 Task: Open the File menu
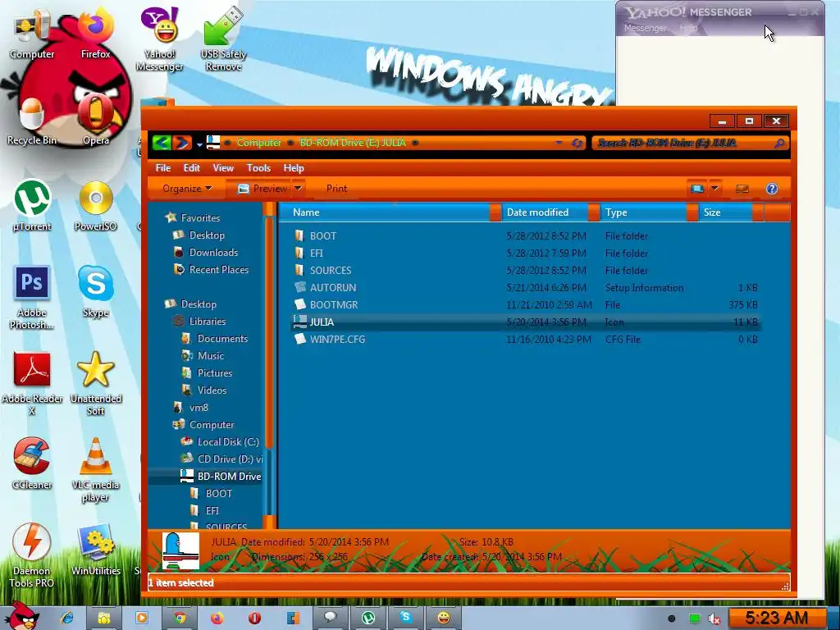[163, 167]
